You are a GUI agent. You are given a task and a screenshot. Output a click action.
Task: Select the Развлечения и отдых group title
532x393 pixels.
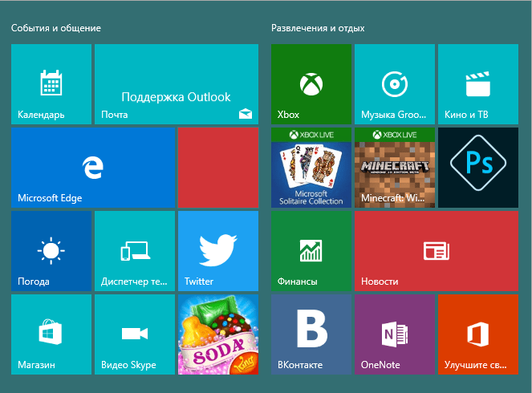[x=318, y=28]
